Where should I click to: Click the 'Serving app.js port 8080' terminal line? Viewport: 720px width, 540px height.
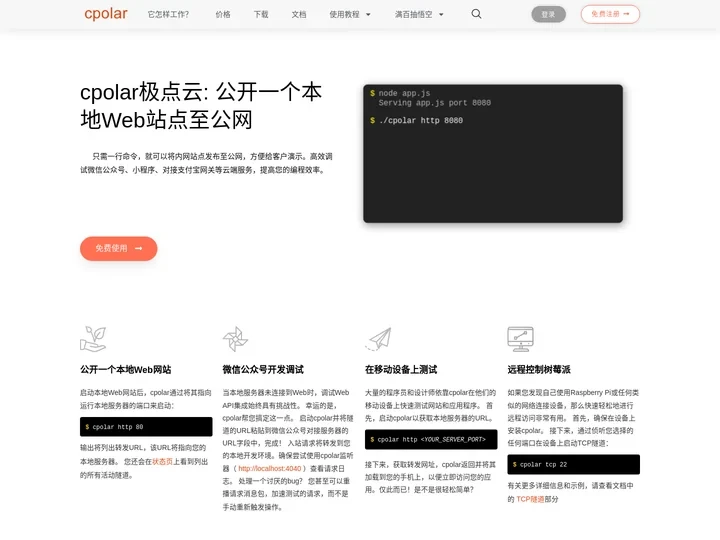[434, 103]
